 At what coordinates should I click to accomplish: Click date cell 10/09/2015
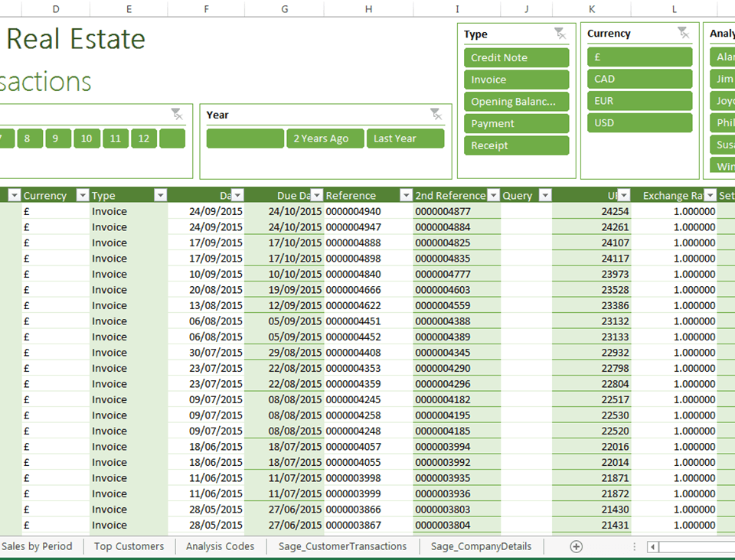[206, 274]
